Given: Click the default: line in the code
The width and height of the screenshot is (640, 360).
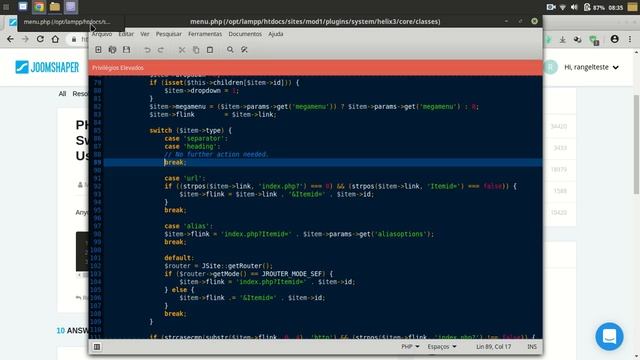Looking at the screenshot, I should point(179,258).
